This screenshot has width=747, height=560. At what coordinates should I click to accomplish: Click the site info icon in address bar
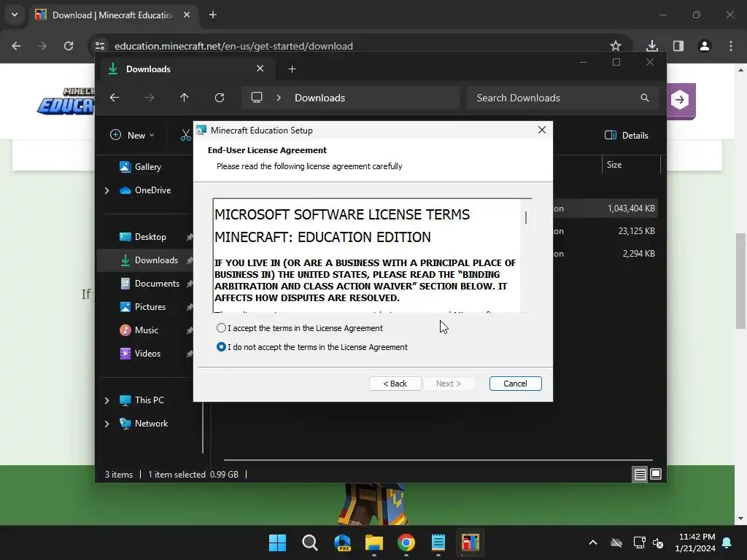[100, 46]
